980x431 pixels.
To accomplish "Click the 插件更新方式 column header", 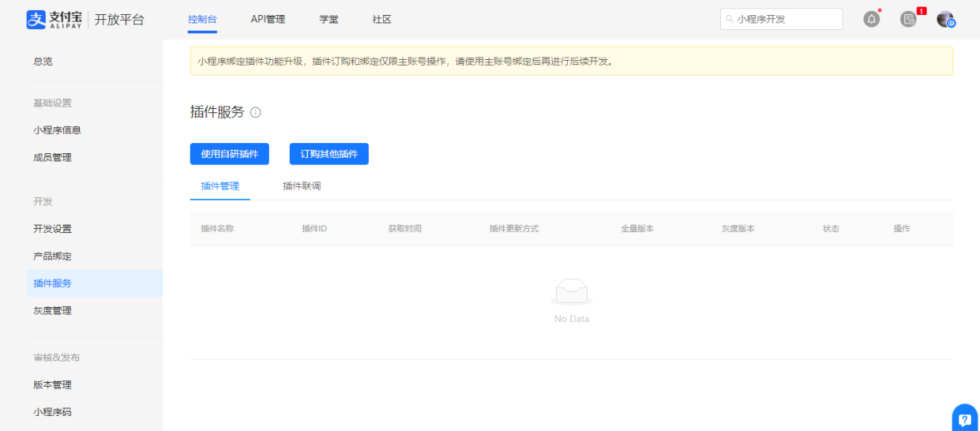I will click(514, 229).
